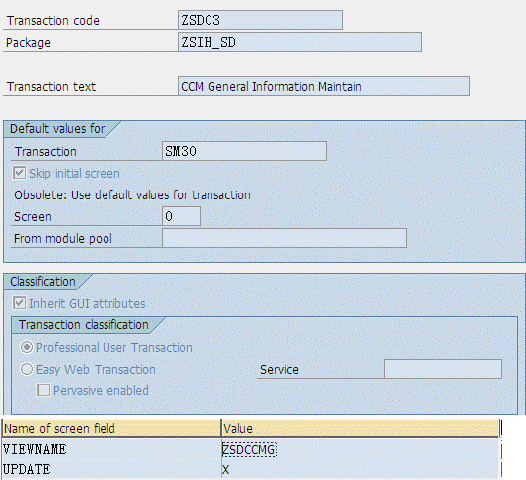Screen dimensions: 526x480
Task: Click the Transaction code field ZSDC3
Action: 260,20
